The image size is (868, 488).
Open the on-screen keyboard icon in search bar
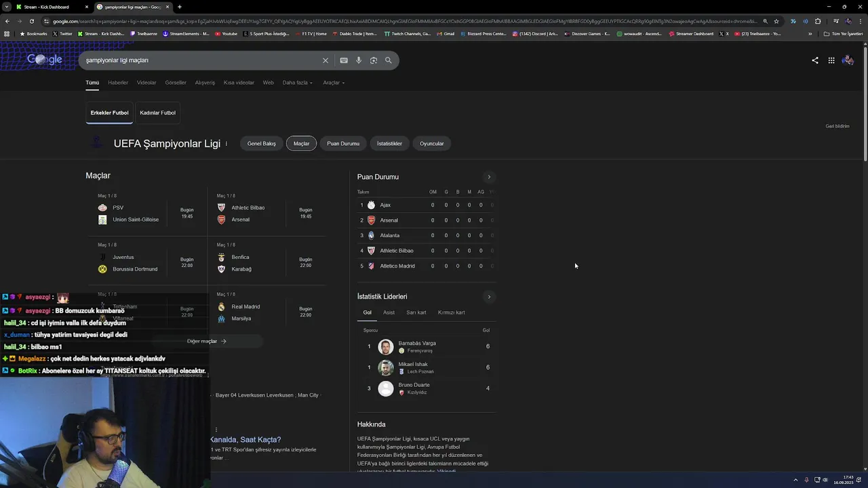344,60
